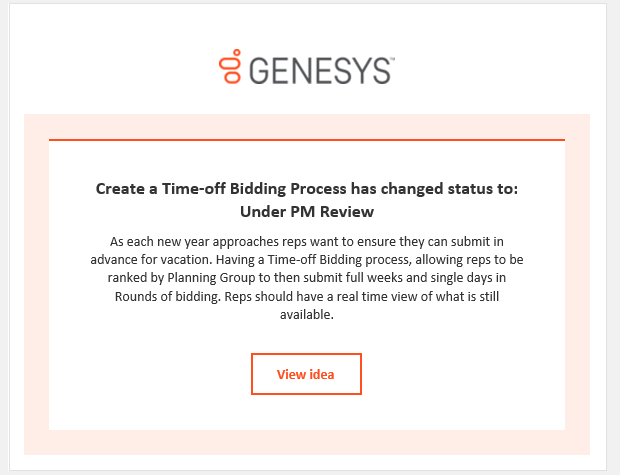Click the pink strip below the white card

click(306, 442)
